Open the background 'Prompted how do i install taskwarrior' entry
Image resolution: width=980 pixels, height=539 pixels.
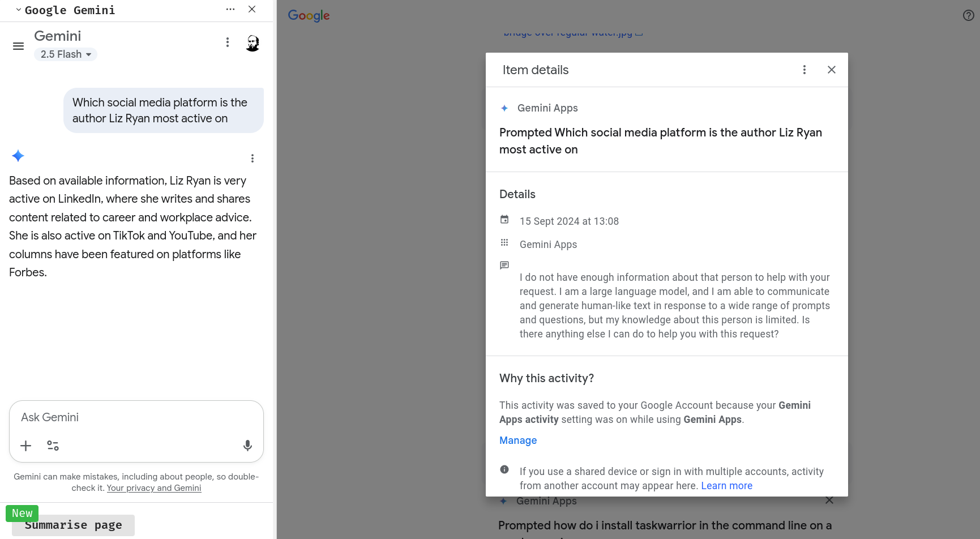click(665, 526)
